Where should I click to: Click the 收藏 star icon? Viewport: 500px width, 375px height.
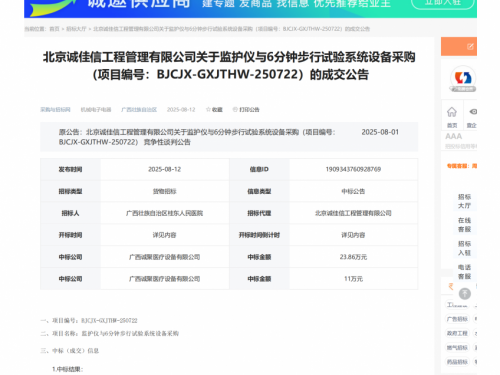(x=208, y=110)
